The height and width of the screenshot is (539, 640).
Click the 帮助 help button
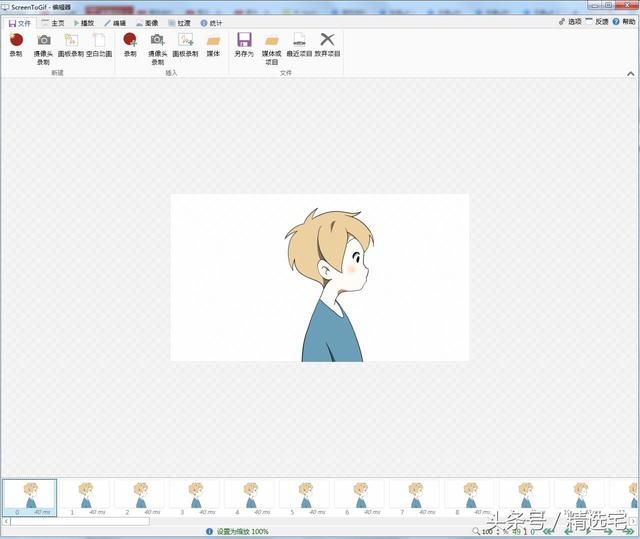(624, 21)
